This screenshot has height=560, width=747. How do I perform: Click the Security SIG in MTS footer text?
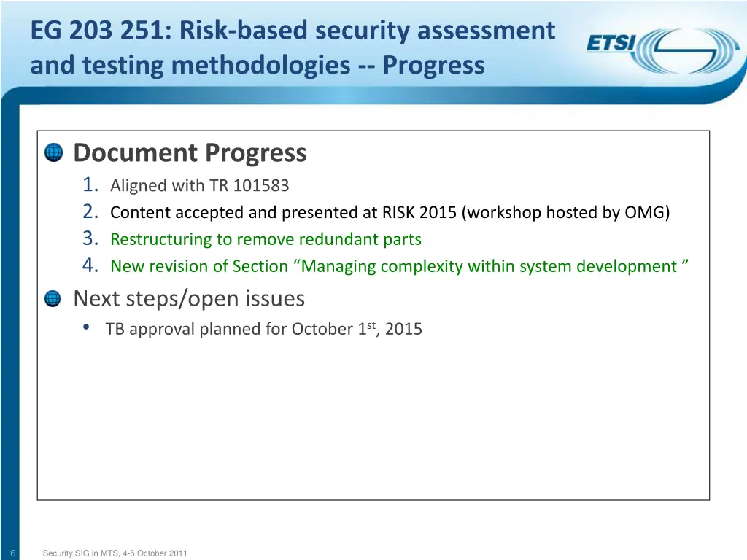(115, 553)
